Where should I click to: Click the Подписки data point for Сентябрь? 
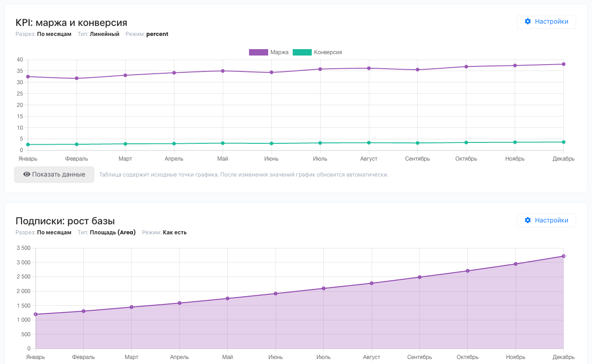[419, 277]
